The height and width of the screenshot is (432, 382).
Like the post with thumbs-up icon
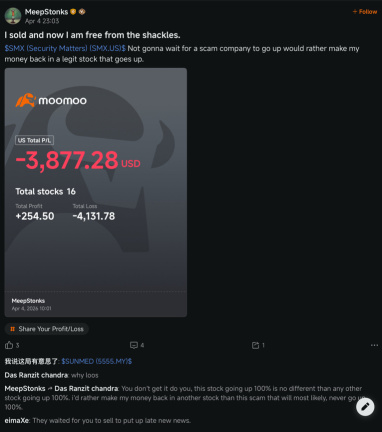tap(9, 345)
